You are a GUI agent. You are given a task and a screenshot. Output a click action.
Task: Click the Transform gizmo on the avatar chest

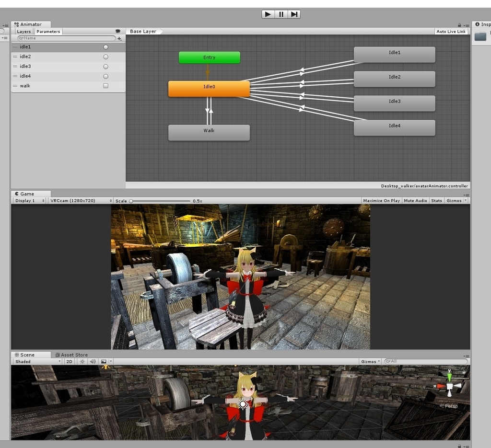(x=243, y=404)
